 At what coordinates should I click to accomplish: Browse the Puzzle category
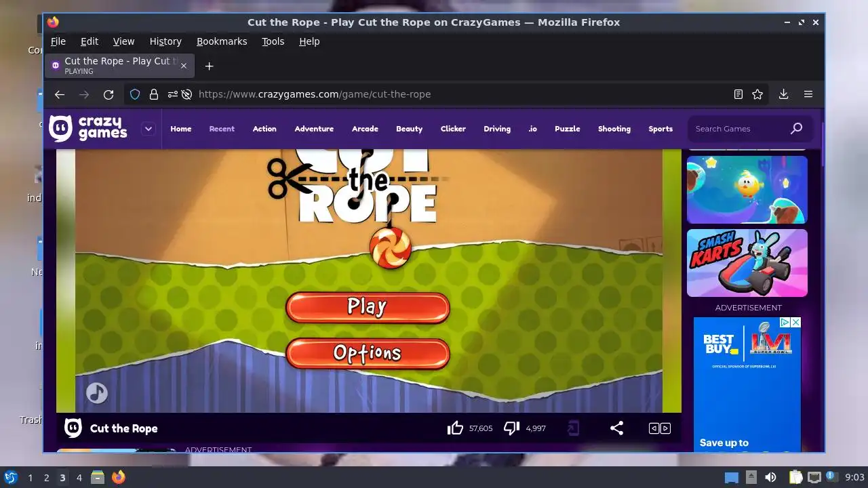click(x=568, y=129)
